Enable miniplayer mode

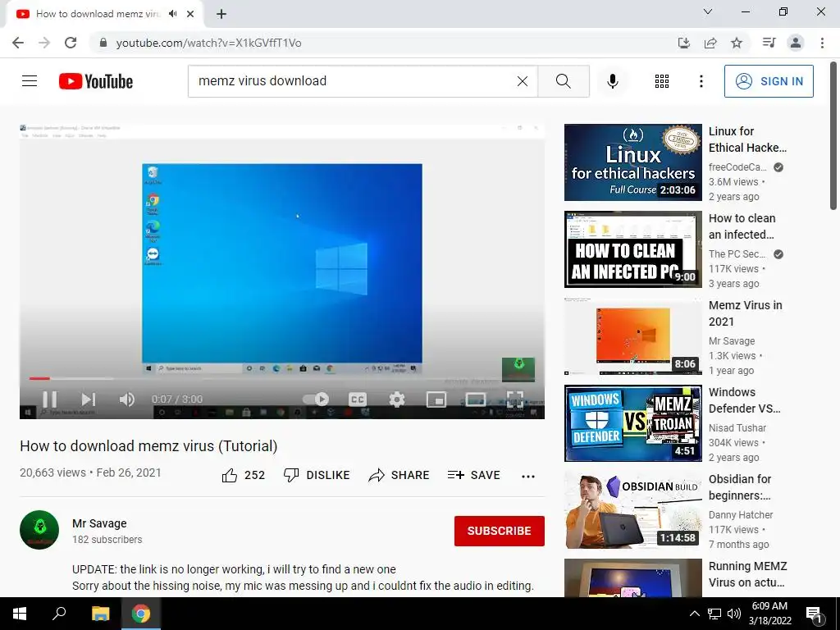click(x=436, y=399)
